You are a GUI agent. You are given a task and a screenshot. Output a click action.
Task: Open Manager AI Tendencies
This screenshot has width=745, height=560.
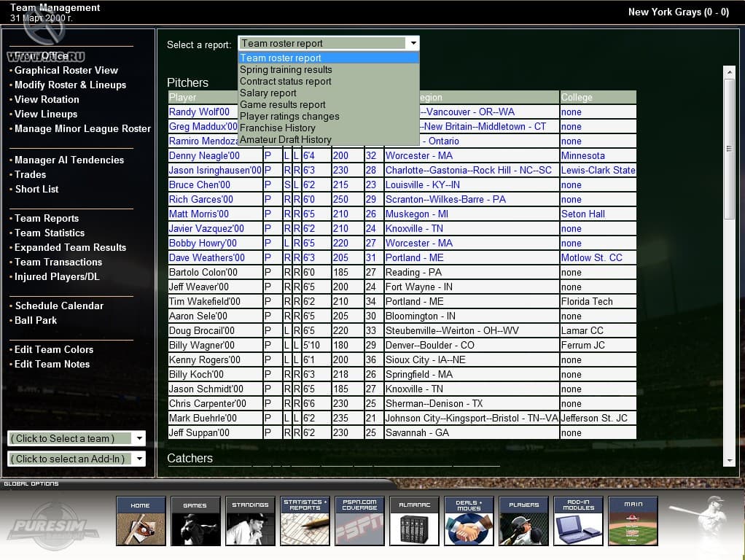[x=69, y=160]
